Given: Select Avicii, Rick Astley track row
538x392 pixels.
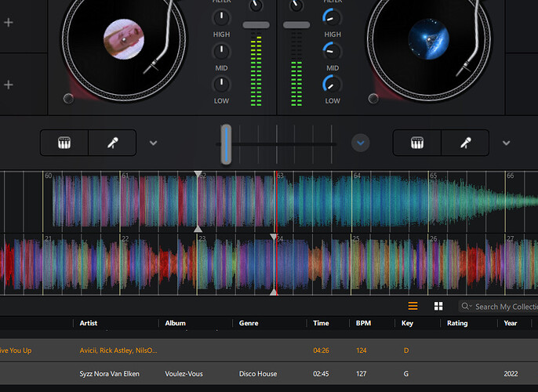Looking at the screenshot, I should (269, 350).
